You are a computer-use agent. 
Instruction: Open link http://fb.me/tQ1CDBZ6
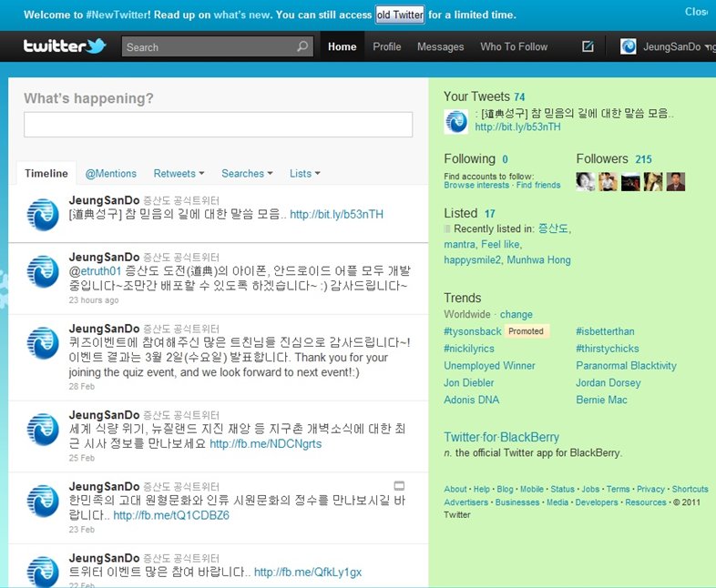point(171,515)
